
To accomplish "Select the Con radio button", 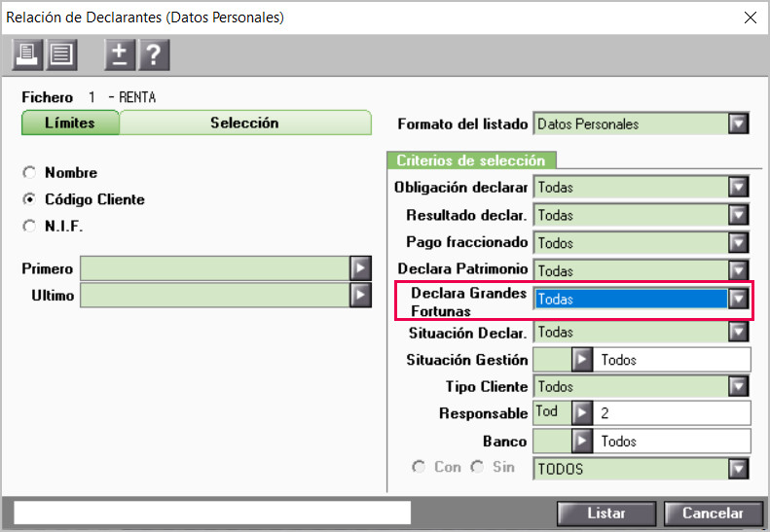I will (x=419, y=467).
